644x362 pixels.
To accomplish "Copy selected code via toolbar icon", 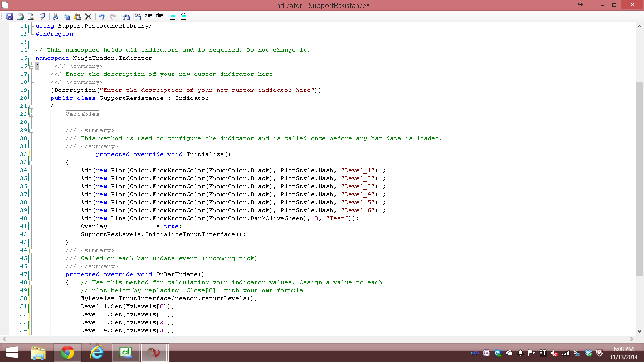I will click(x=66, y=16).
